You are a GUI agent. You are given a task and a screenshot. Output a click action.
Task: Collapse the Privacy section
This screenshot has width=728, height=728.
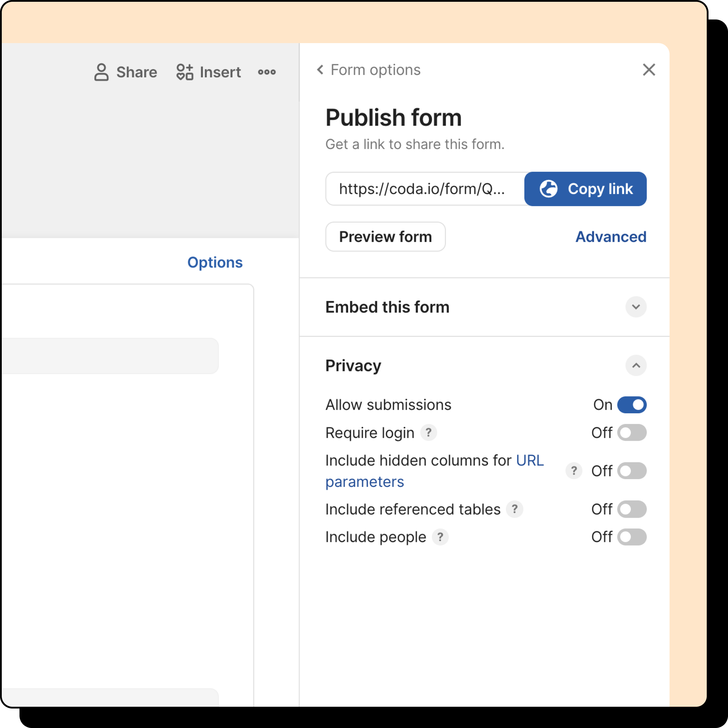click(636, 365)
